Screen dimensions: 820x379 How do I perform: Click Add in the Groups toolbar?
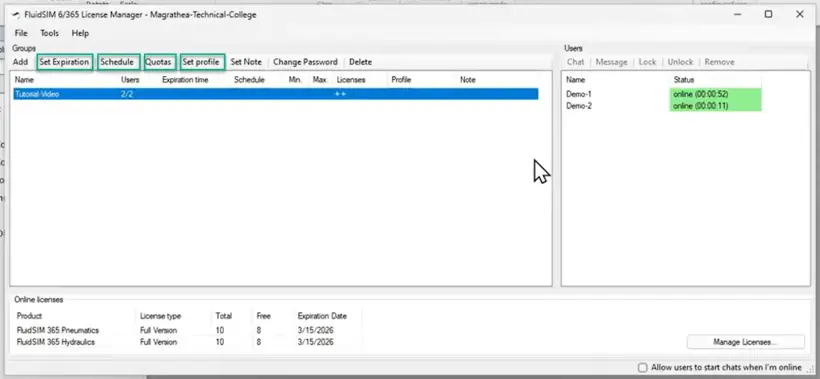[20, 62]
